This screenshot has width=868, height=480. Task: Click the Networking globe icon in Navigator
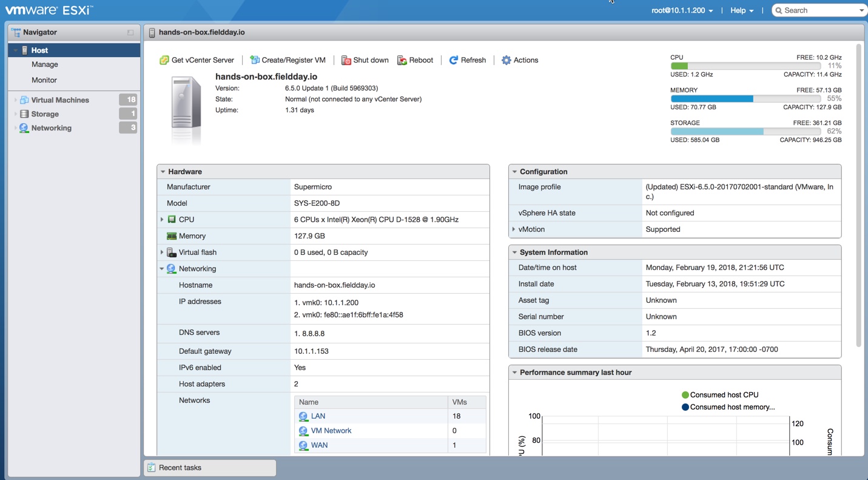point(24,128)
